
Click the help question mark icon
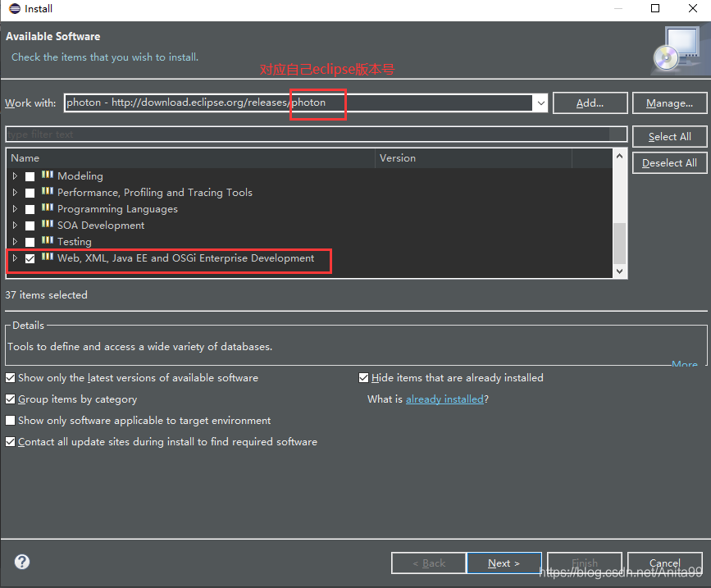coord(22,562)
